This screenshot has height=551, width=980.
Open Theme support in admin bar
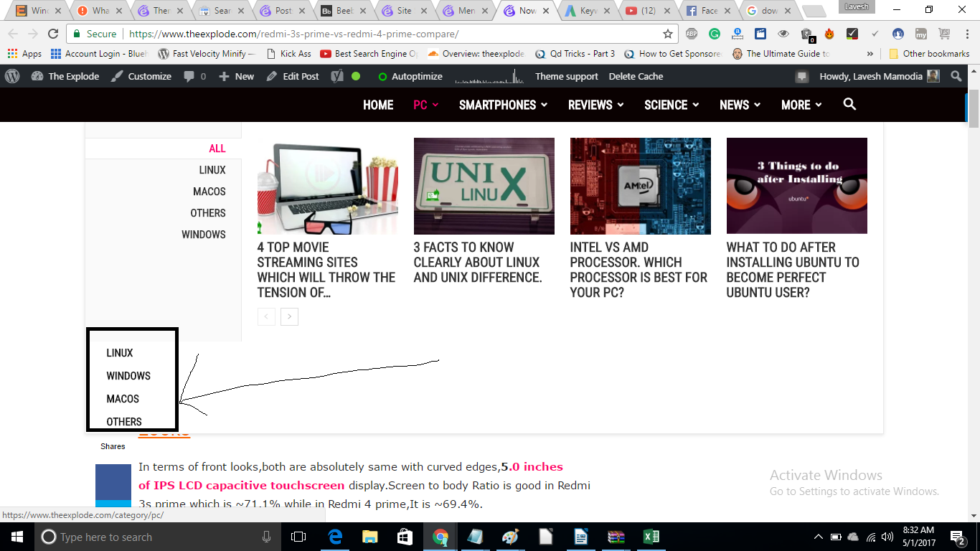(566, 76)
